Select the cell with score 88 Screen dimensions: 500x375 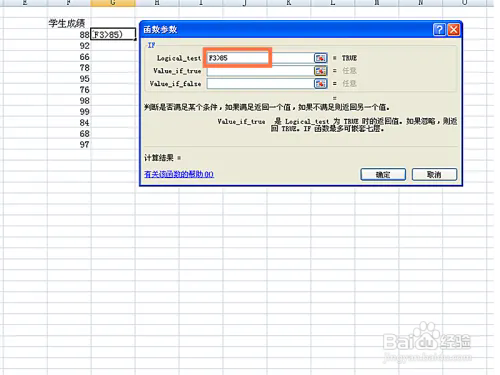coord(69,35)
